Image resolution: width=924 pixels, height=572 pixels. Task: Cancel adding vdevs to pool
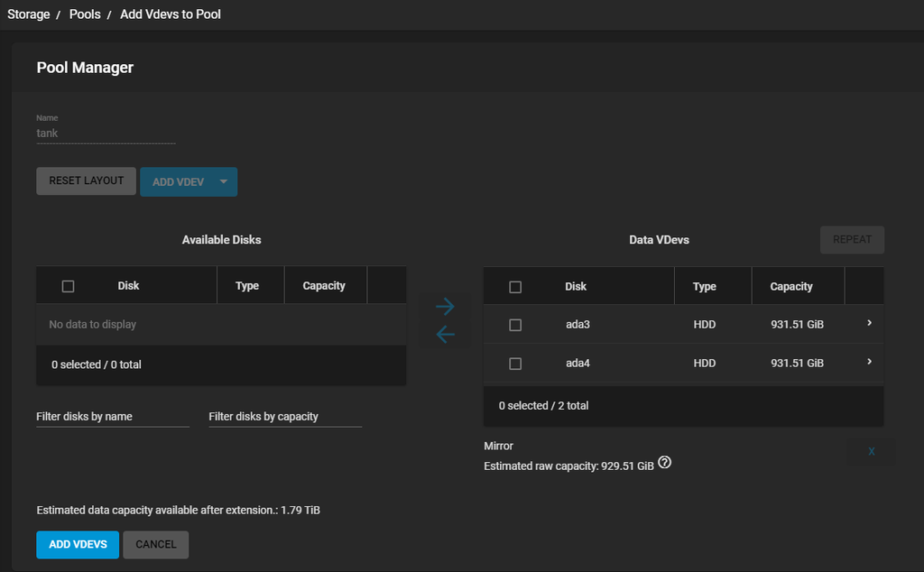(156, 544)
